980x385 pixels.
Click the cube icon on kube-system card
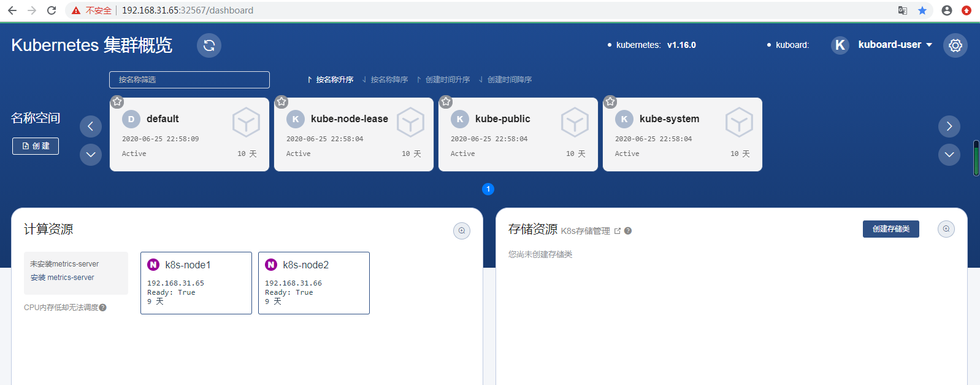[x=739, y=122]
